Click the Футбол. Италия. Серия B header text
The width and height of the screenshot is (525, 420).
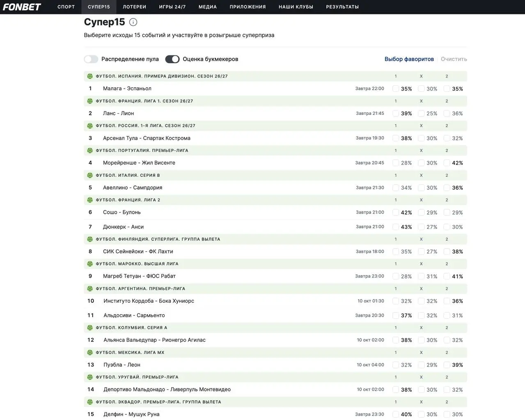pyautogui.click(x=128, y=175)
